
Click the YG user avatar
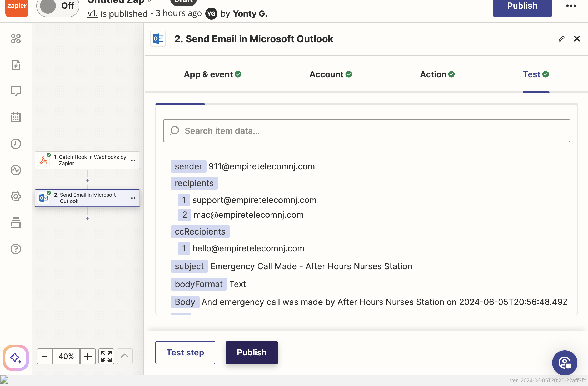point(211,14)
